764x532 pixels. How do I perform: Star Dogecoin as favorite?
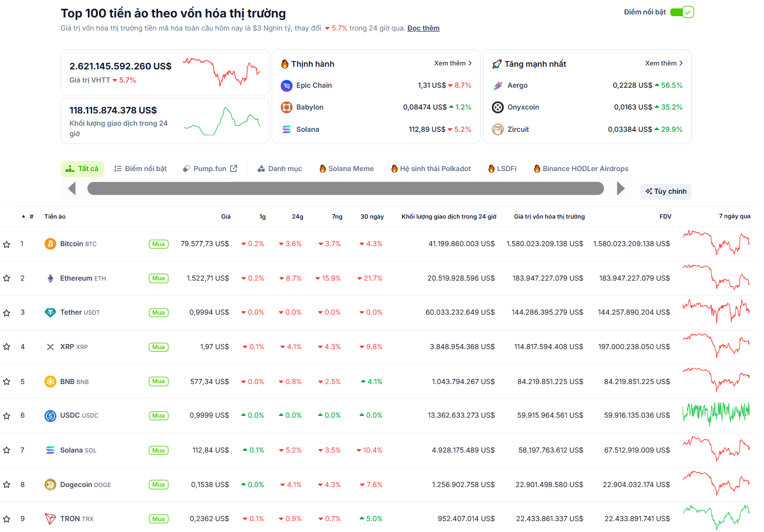point(7,485)
